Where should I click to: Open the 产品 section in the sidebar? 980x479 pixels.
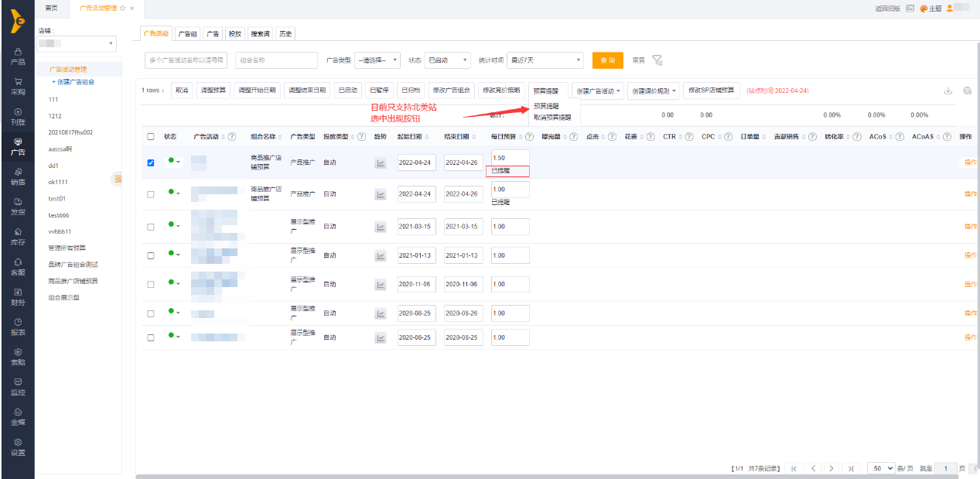[17, 56]
